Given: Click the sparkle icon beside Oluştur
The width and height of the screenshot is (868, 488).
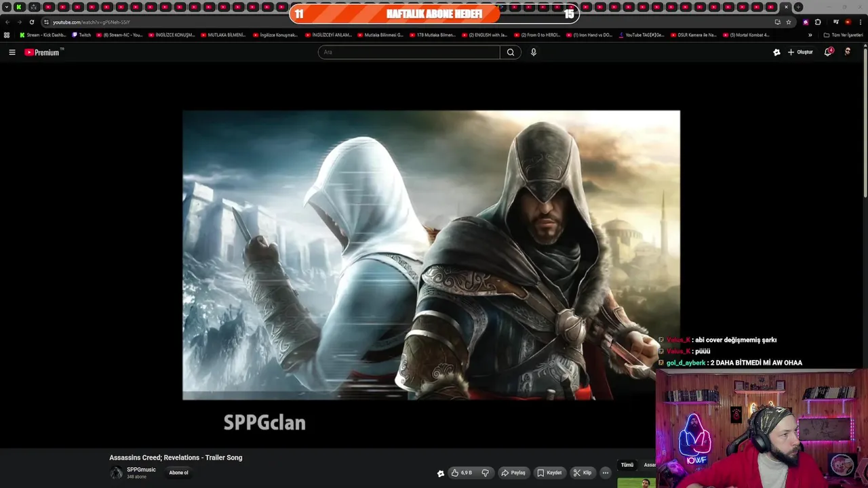Looking at the screenshot, I should click(776, 52).
